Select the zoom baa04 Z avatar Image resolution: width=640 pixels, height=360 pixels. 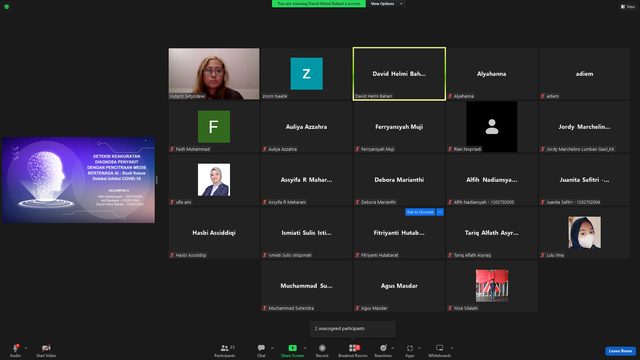(x=307, y=73)
